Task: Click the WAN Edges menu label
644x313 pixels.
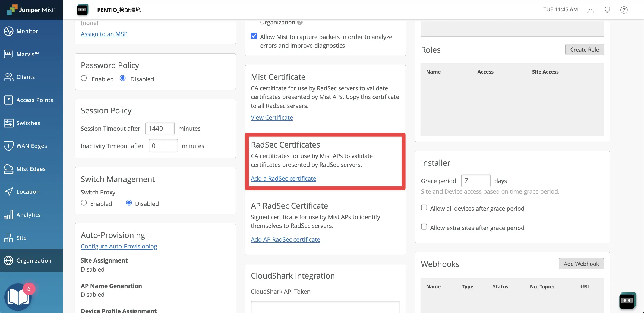Action: [32, 146]
